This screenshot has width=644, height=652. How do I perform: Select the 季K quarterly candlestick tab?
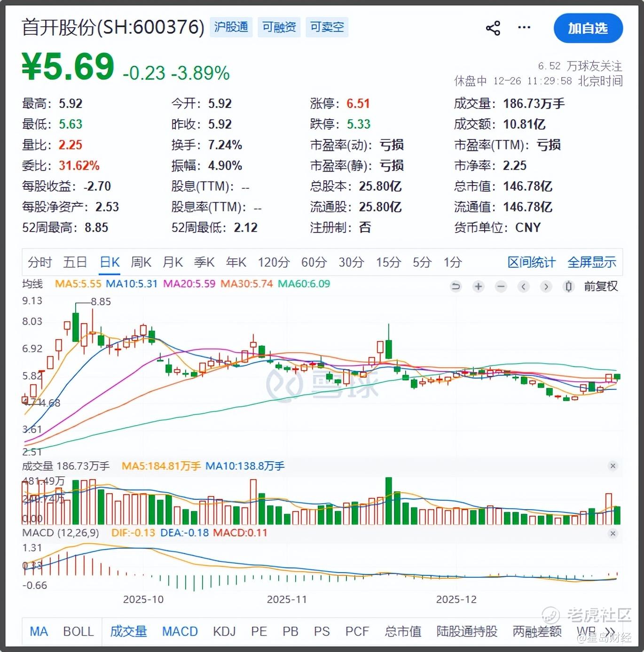[x=204, y=262]
